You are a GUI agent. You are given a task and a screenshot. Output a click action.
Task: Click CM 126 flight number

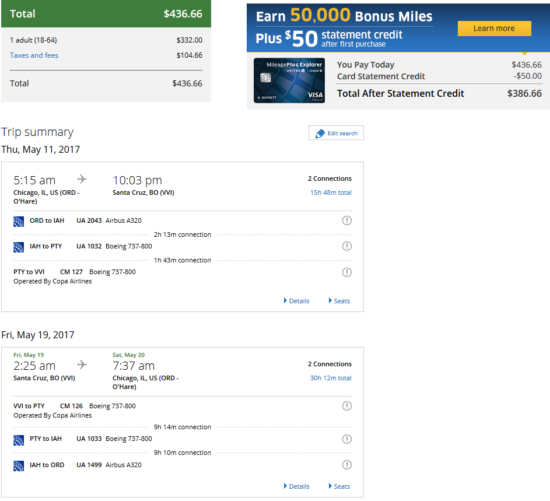(x=71, y=406)
